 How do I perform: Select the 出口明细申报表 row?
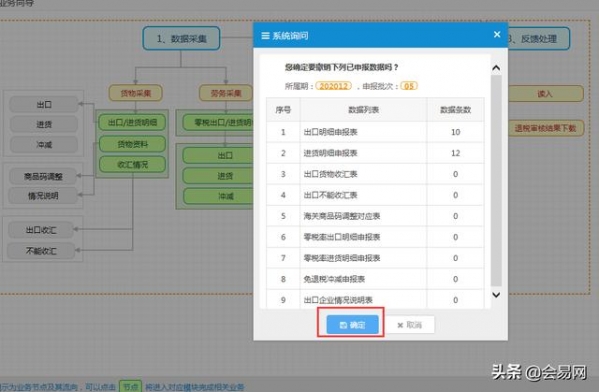pos(375,132)
